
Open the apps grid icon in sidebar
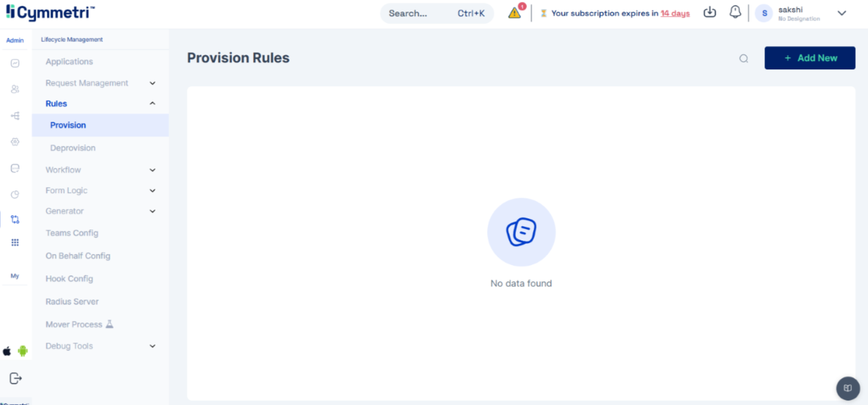15,242
